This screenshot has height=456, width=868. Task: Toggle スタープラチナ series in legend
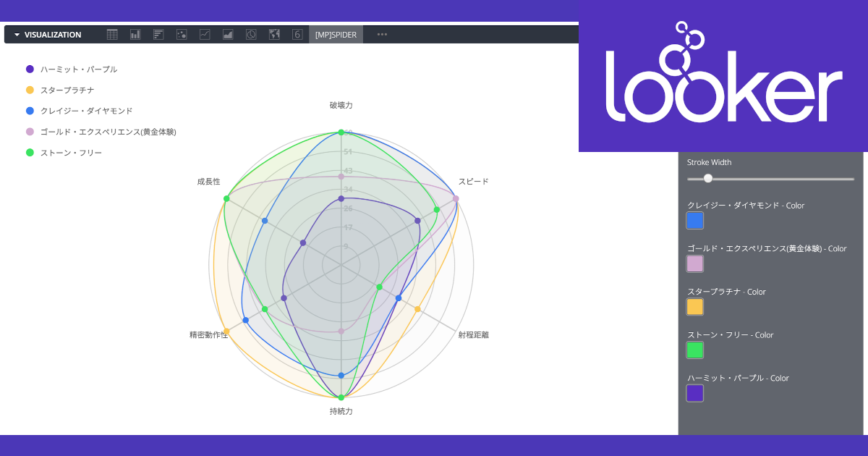coord(60,90)
